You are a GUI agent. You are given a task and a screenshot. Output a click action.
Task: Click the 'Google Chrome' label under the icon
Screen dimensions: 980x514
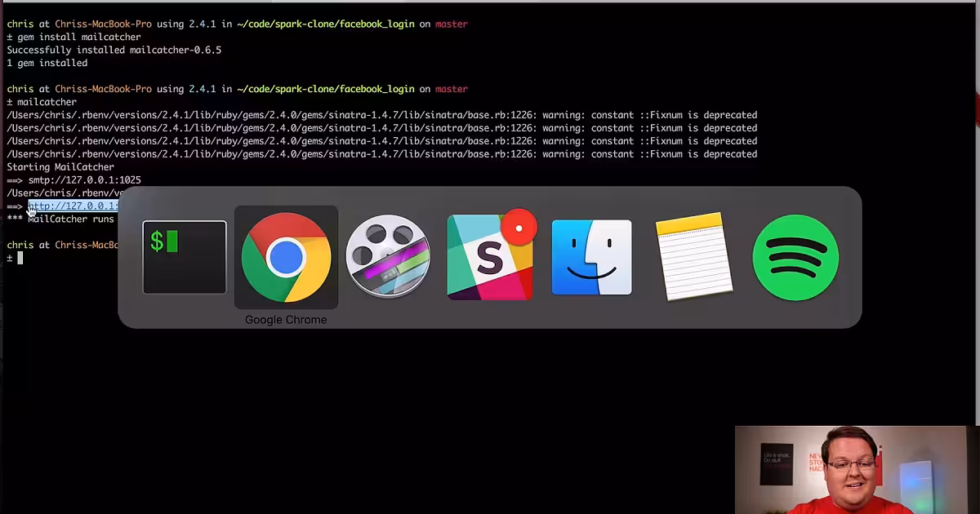(x=286, y=320)
